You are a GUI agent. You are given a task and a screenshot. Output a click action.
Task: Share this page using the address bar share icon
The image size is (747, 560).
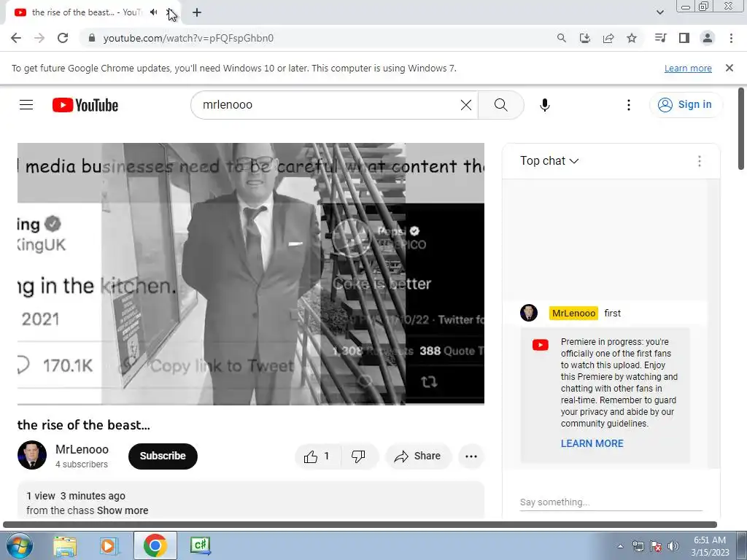point(608,38)
